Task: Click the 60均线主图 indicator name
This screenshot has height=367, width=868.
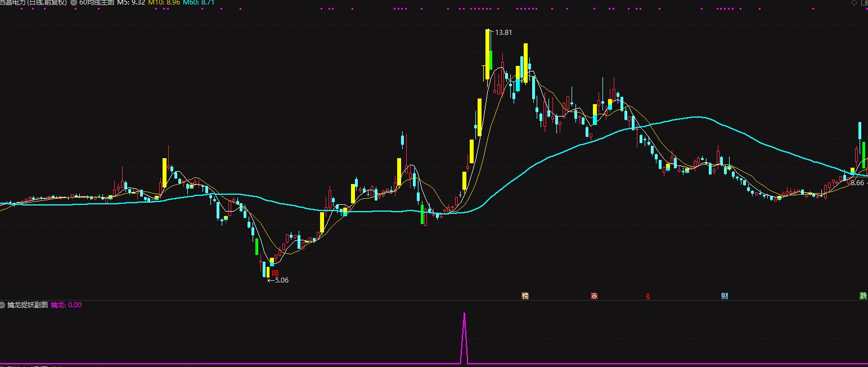Action: click(96, 3)
